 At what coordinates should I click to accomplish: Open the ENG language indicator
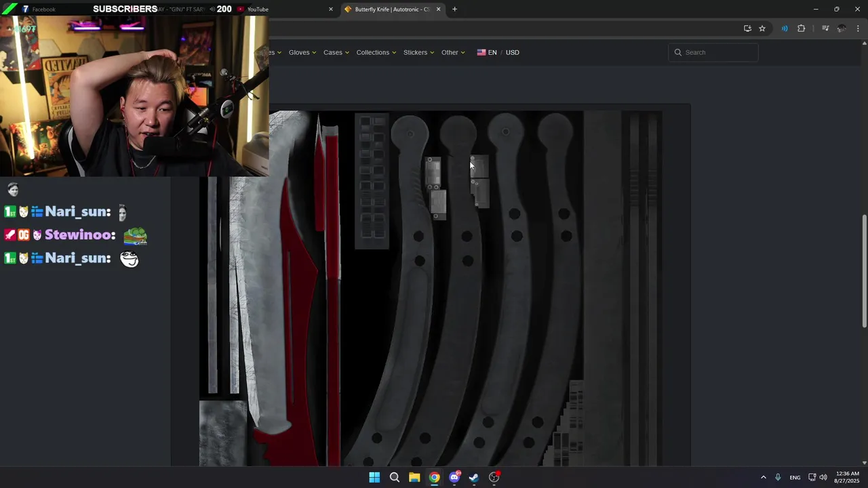(795, 477)
